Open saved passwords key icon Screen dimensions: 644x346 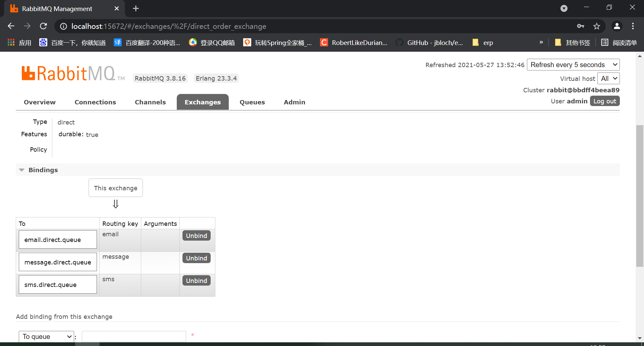[581, 26]
